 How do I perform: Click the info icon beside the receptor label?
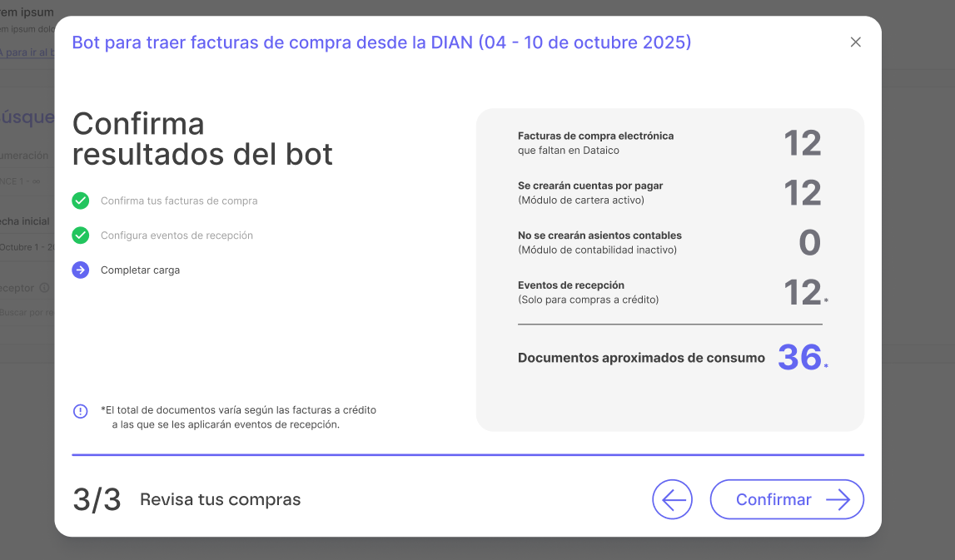pyautogui.click(x=44, y=288)
